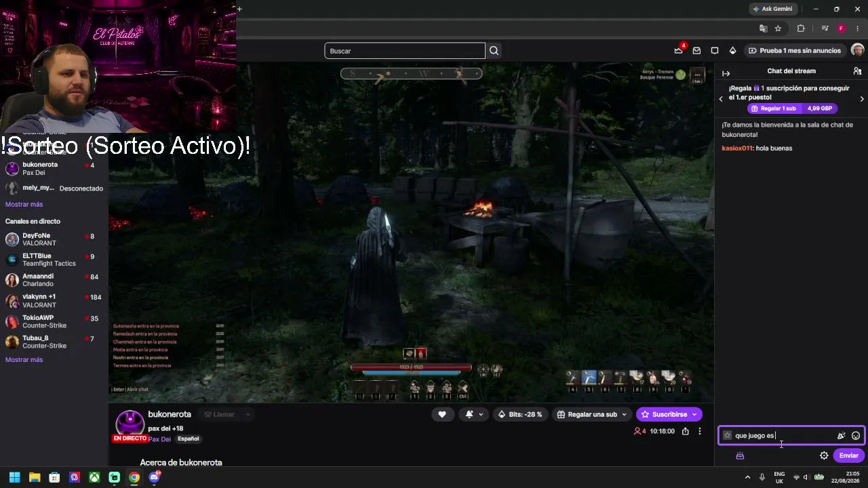Collapse the stream chat panel
Image resolution: width=868 pixels, height=488 pixels.
click(x=726, y=73)
